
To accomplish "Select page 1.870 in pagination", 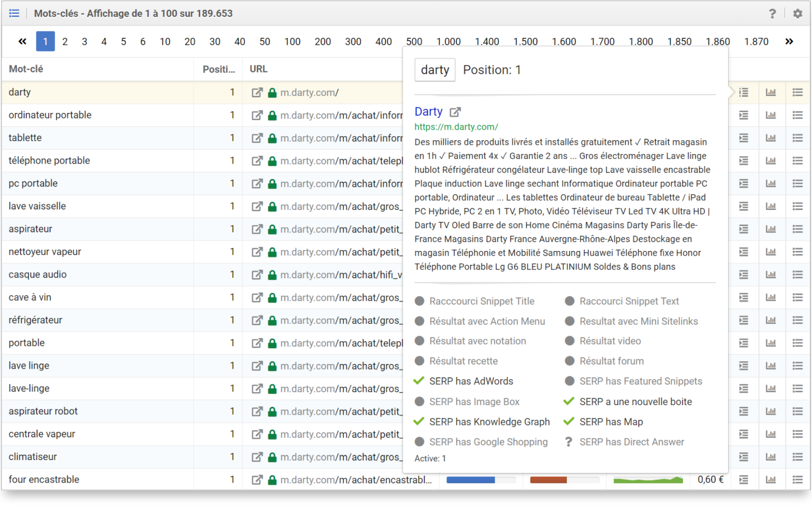I will 756,41.
